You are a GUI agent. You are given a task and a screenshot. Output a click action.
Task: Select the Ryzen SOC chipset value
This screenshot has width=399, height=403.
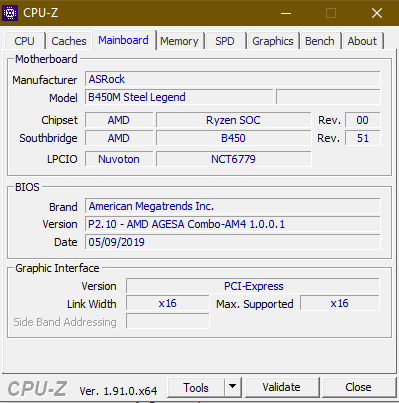point(233,120)
